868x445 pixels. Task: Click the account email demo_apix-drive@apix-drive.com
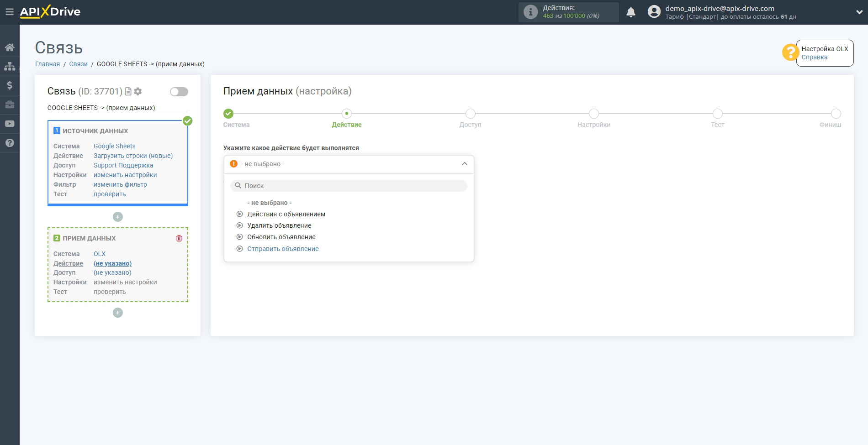coord(720,8)
